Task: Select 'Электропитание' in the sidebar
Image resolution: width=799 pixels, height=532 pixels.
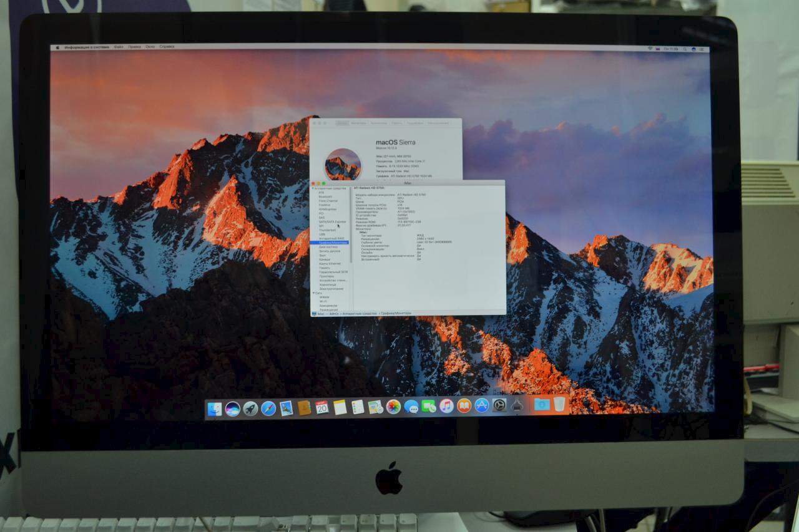Action: tap(331, 289)
